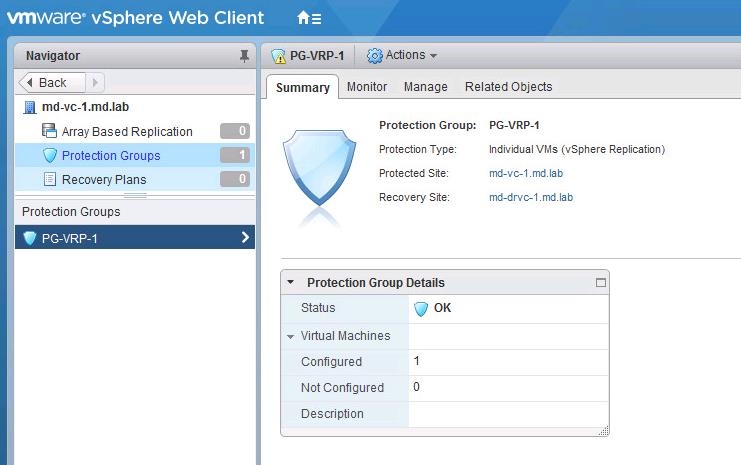Viewport: 741px width, 465px height.
Task: Open Protected Site link md-vc-1.md.lab
Action: click(x=526, y=173)
